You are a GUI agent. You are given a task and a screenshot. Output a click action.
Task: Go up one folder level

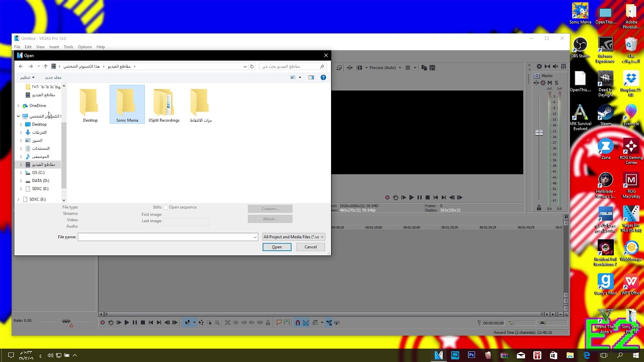coord(45,66)
